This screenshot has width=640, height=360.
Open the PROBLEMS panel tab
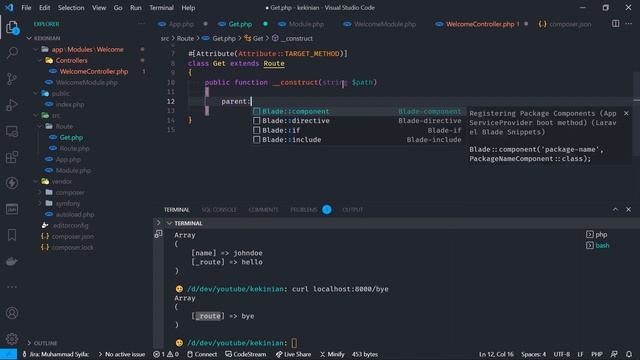click(x=304, y=210)
